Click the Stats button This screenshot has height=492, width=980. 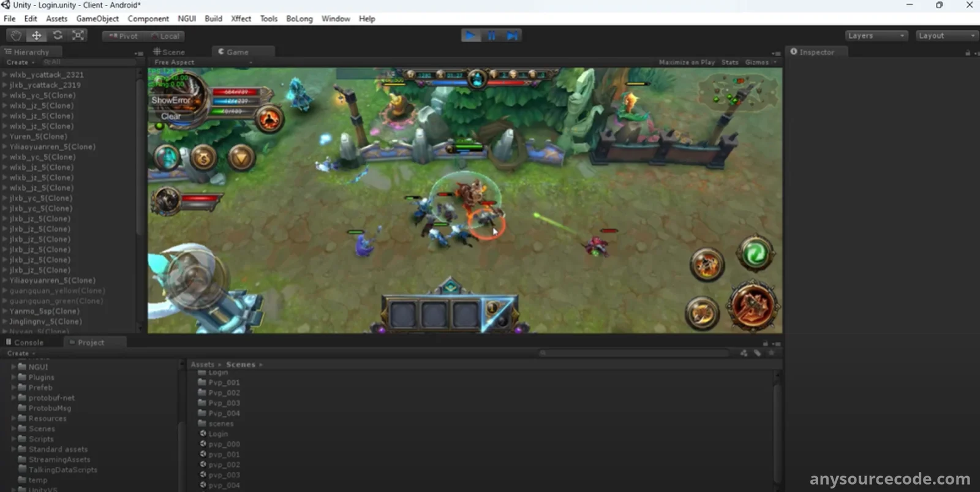pyautogui.click(x=729, y=62)
